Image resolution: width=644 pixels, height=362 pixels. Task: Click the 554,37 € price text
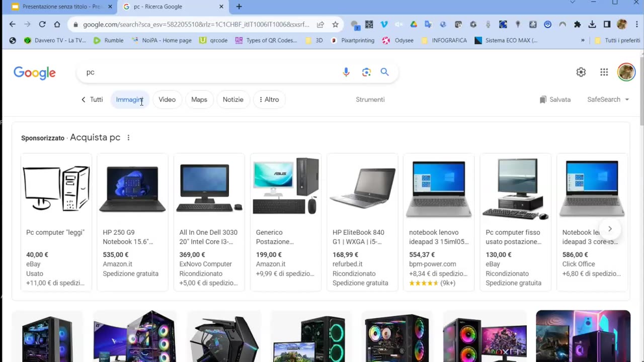[422, 255]
